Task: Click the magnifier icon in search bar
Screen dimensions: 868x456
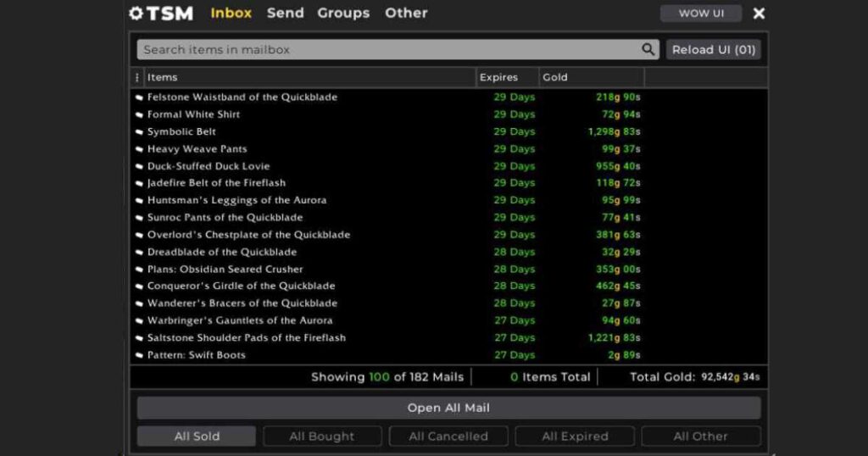Action: click(x=648, y=50)
